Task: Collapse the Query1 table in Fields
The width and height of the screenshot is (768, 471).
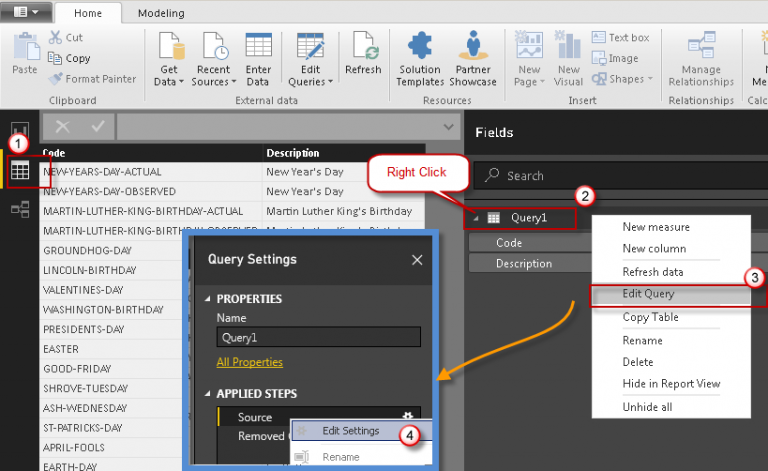Action: pos(476,217)
